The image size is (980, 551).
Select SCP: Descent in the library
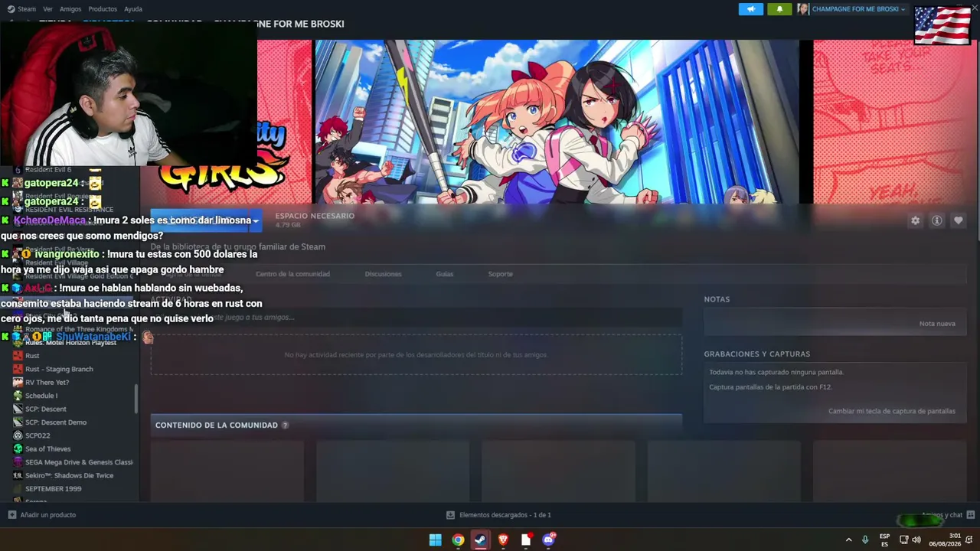(46, 409)
